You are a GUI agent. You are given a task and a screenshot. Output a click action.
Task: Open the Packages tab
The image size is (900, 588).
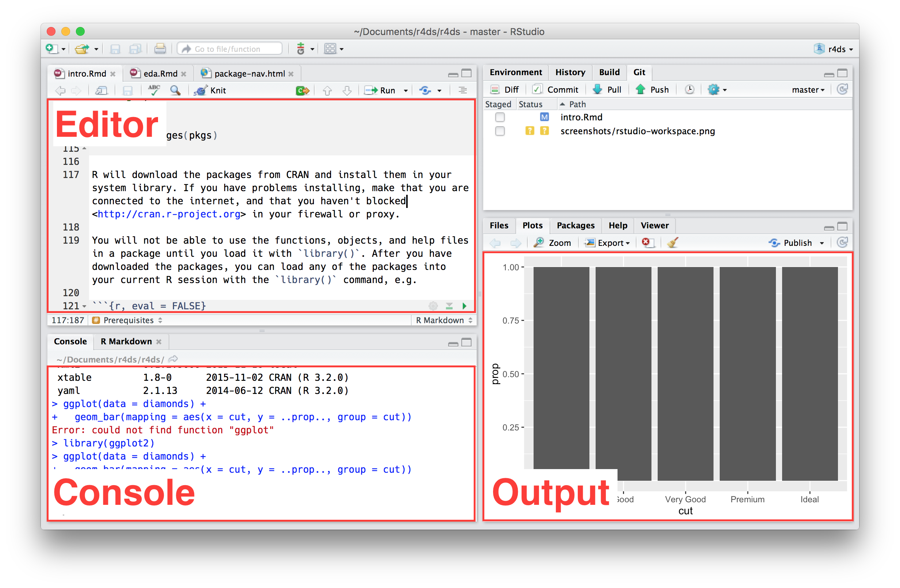click(x=576, y=225)
